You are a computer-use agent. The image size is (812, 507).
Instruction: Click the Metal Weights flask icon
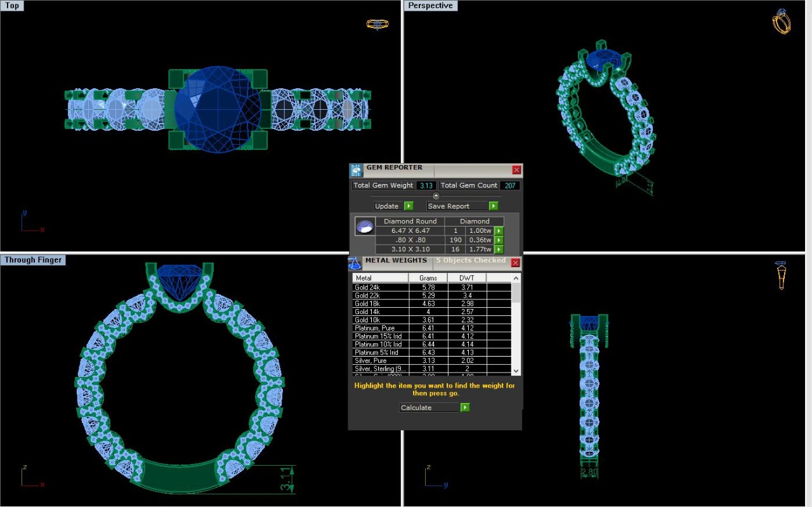tap(355, 263)
